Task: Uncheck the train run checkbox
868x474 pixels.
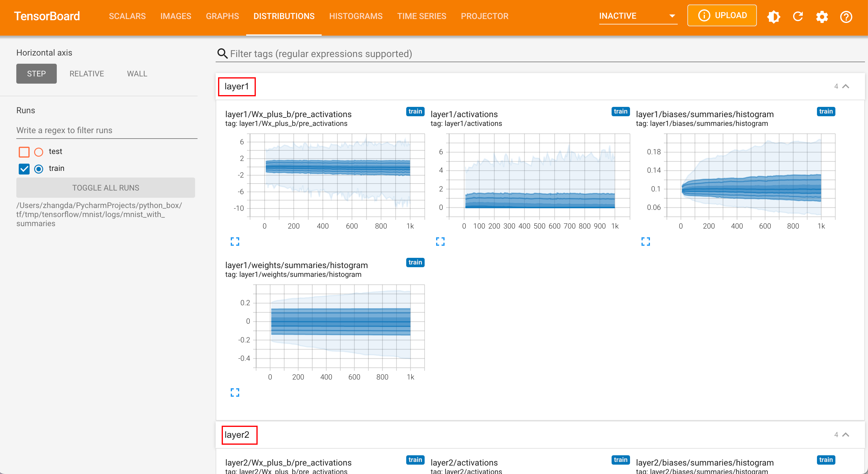Action: (x=24, y=169)
